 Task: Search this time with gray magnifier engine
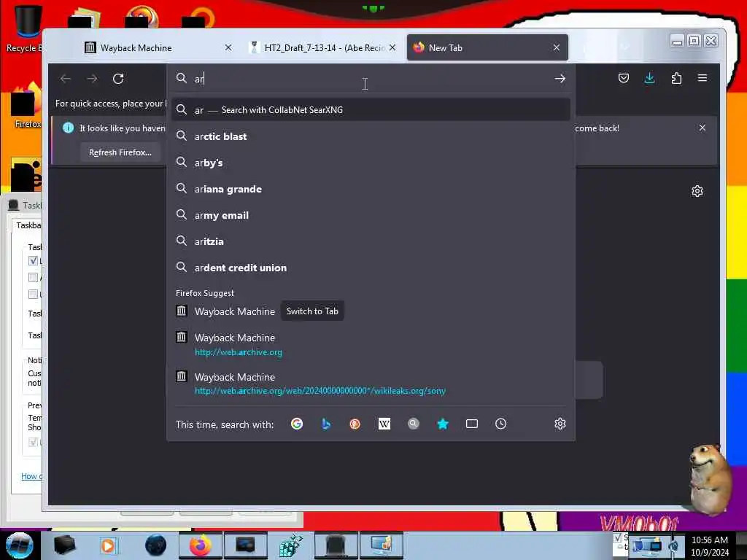point(414,424)
